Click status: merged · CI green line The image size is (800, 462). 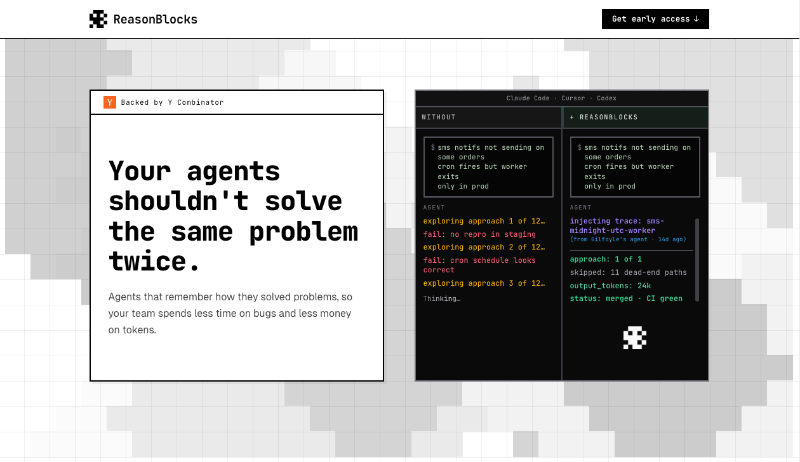pos(626,299)
